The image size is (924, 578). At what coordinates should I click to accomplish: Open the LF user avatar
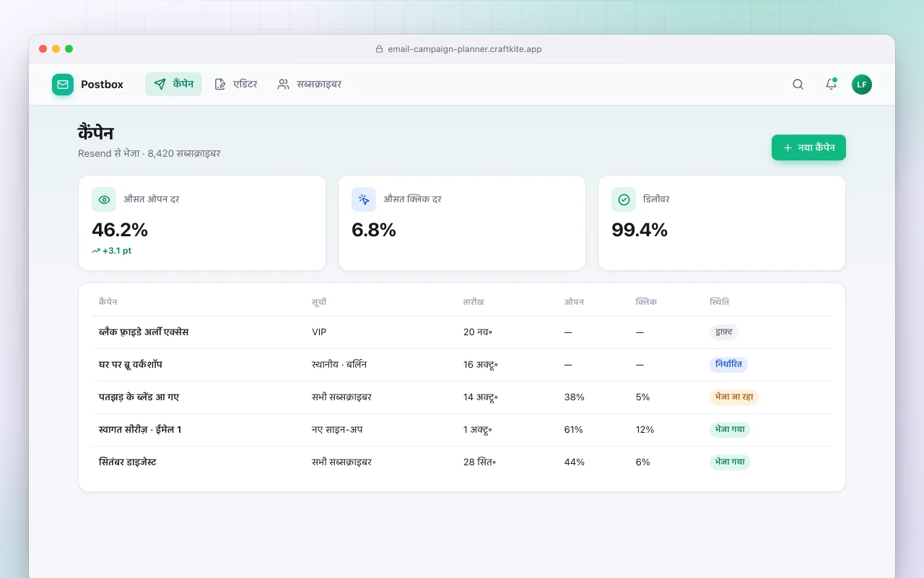[x=862, y=85]
